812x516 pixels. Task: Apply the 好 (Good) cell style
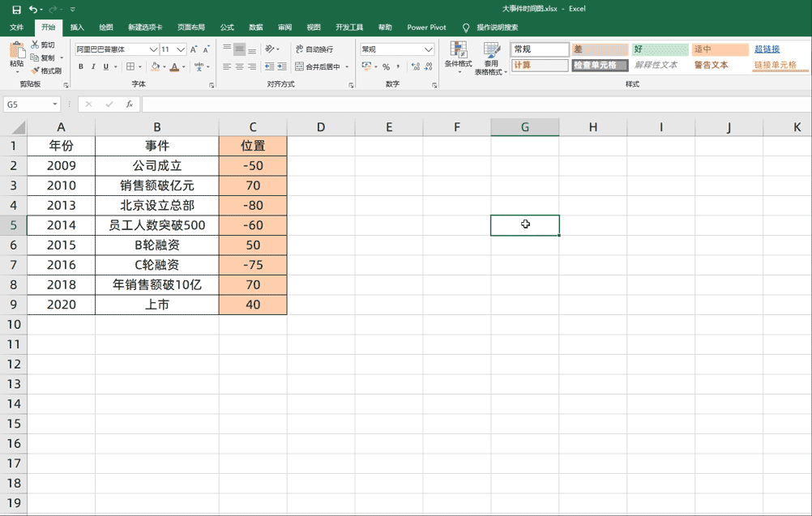click(660, 49)
